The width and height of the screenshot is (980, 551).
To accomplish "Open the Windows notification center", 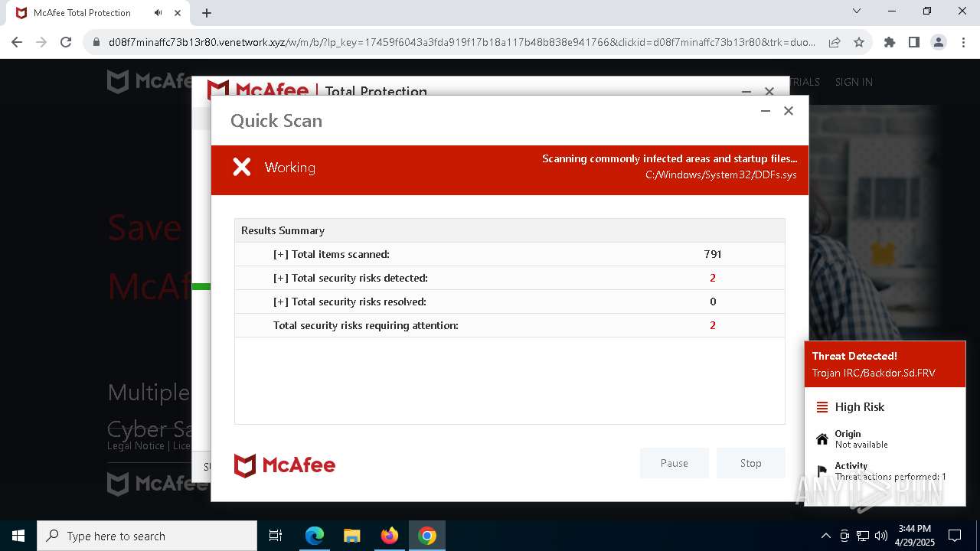I will (x=955, y=536).
